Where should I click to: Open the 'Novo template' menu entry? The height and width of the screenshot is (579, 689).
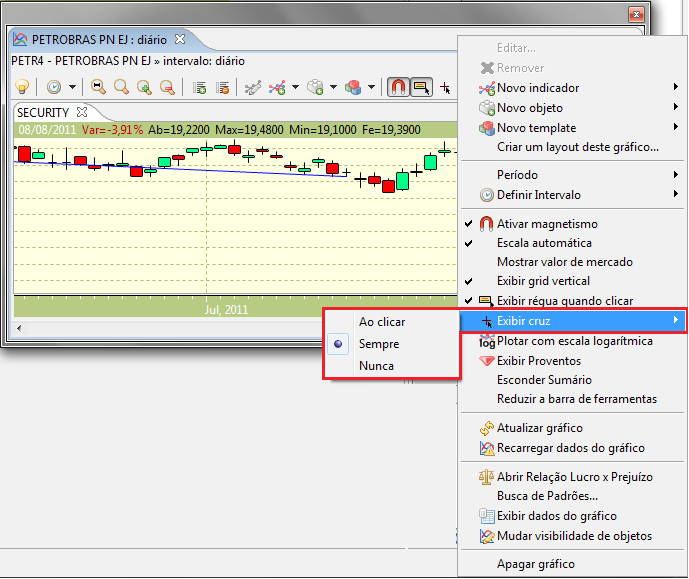[572, 128]
